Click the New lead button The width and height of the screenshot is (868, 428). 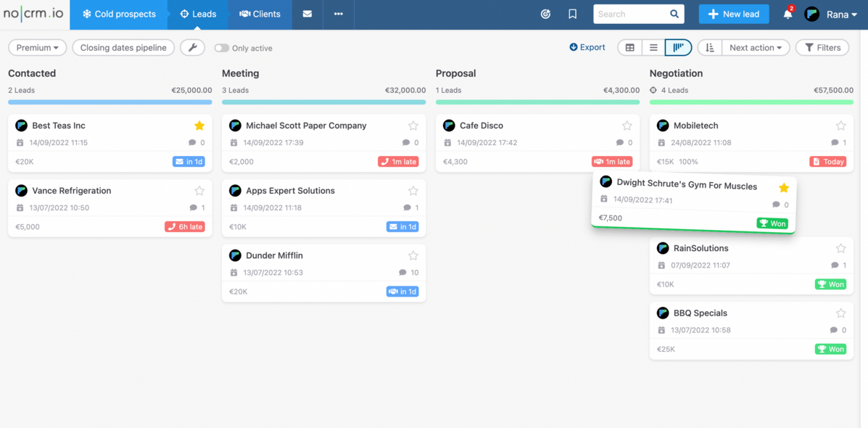(733, 14)
